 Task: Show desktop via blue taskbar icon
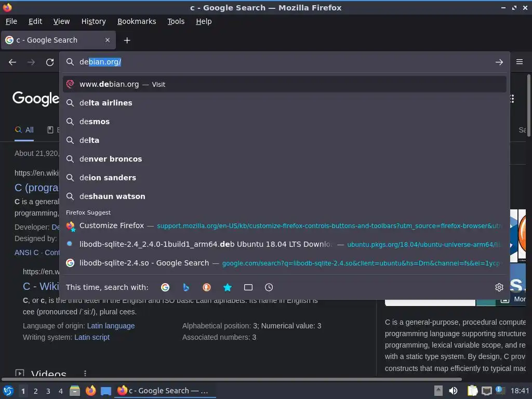pyautogui.click(x=106, y=391)
